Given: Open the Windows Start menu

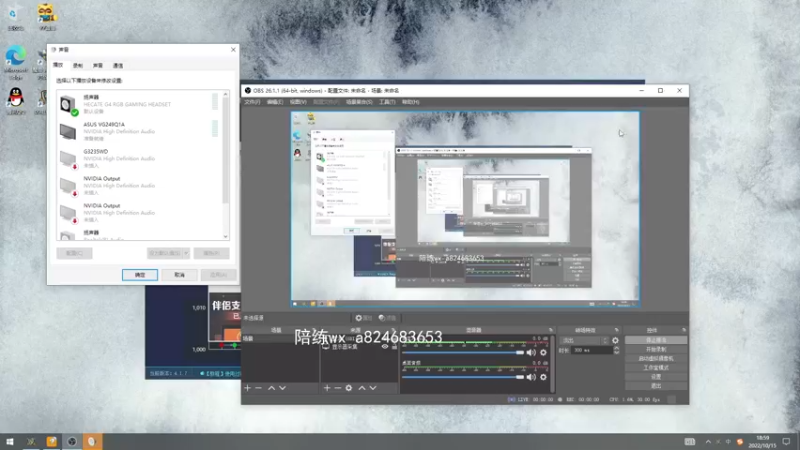Looking at the screenshot, I should click(x=10, y=441).
